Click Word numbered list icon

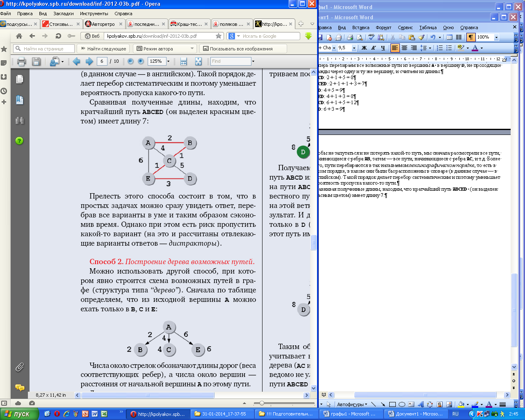pyautogui.click(x=440, y=48)
